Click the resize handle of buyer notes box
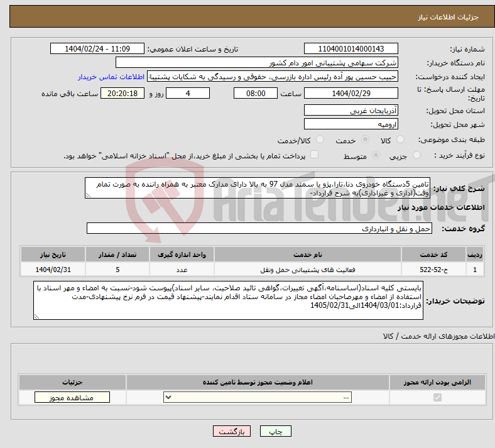The height and width of the screenshot is (448, 495). [x=36, y=316]
